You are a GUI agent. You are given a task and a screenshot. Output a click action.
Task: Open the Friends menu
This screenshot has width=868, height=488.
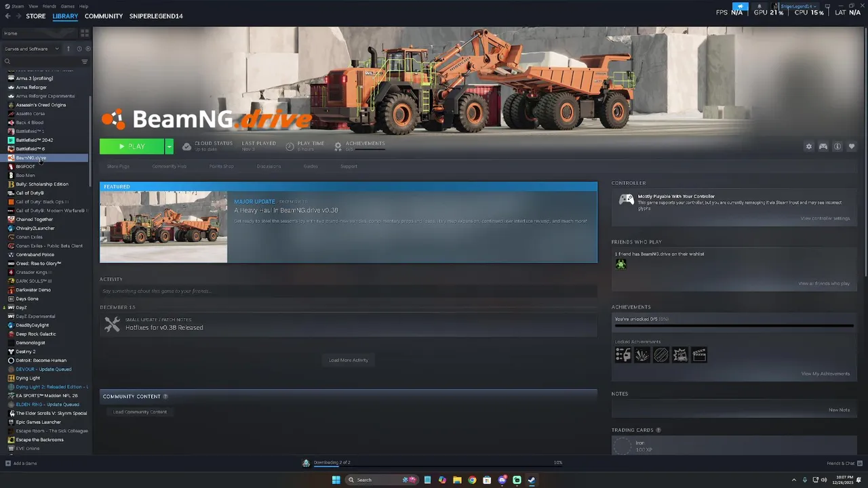(x=50, y=6)
